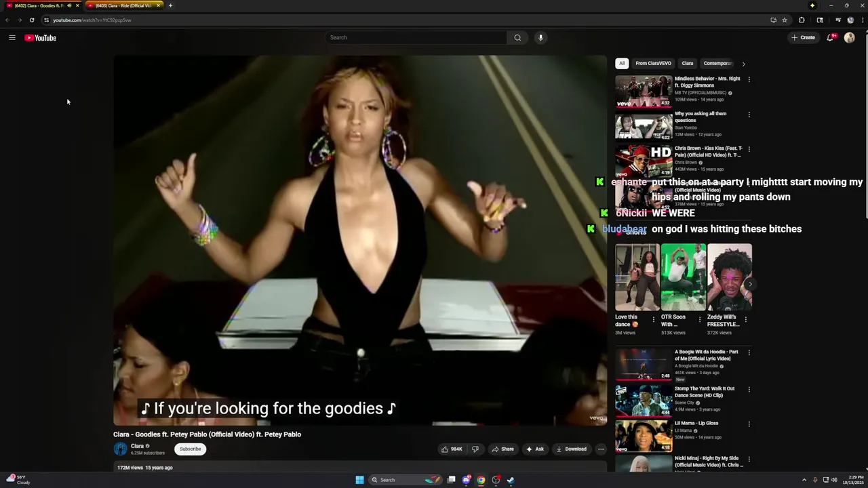Subscribe to the Ciara channel

(190, 449)
